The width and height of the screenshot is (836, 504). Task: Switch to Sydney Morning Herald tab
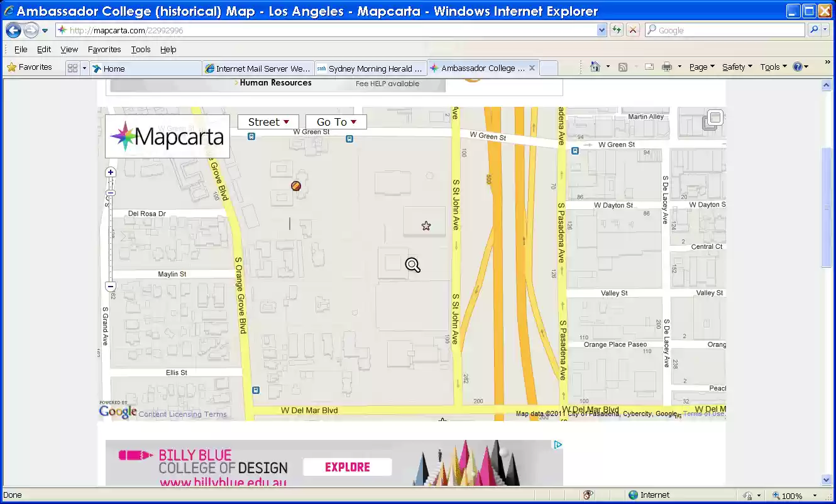[x=370, y=68]
